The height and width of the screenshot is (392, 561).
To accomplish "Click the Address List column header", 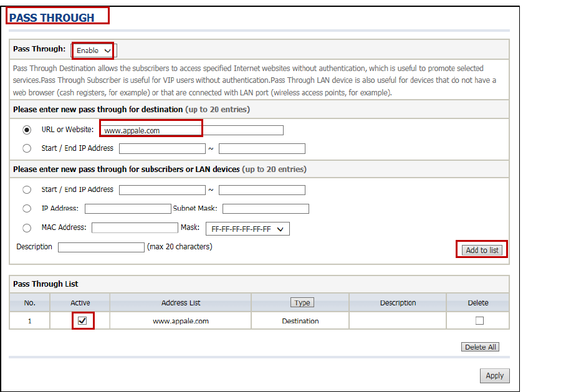I will point(181,303).
